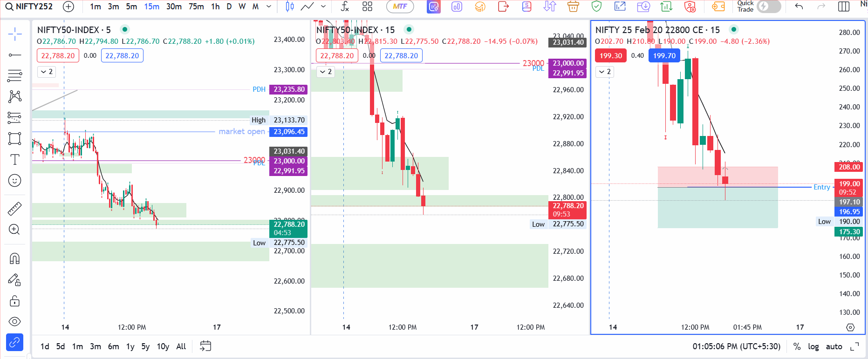Switch to the 30m timeframe
The image size is (868, 359).
[x=174, y=7]
